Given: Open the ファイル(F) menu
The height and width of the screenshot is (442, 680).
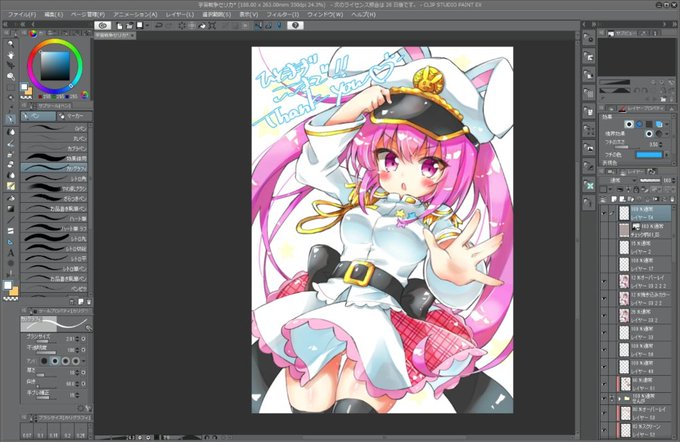Looking at the screenshot, I should 22,14.
